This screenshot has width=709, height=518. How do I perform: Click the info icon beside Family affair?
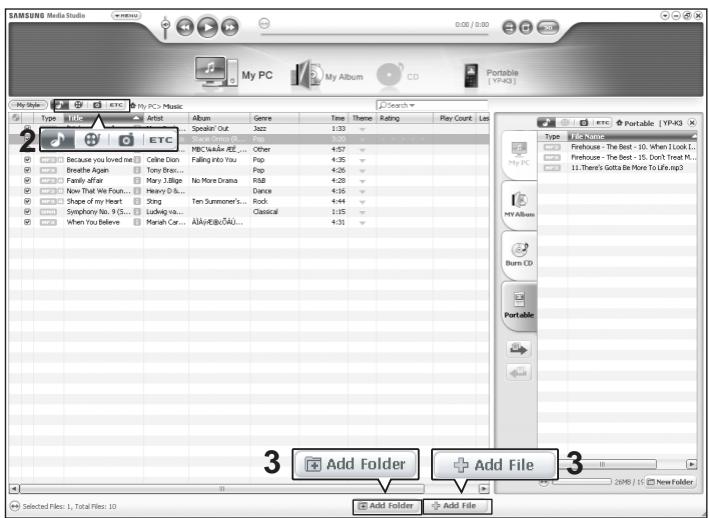(x=137, y=181)
